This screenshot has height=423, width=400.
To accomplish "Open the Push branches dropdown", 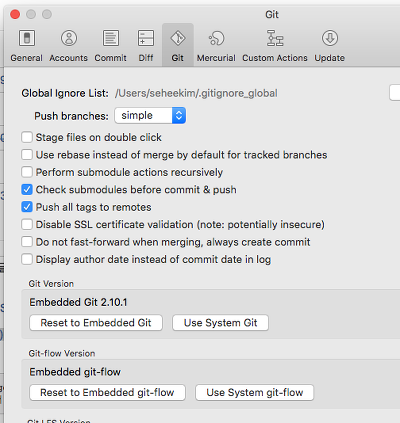I will (x=150, y=115).
